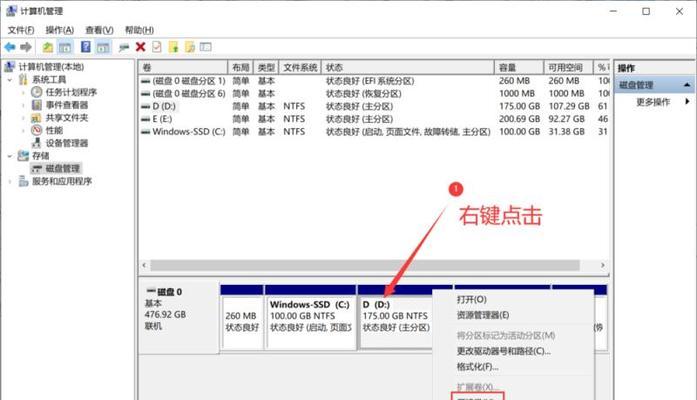Image resolution: width=697 pixels, height=400 pixels.
Task: Click the left scroll arrow of volume list
Action: point(144,265)
